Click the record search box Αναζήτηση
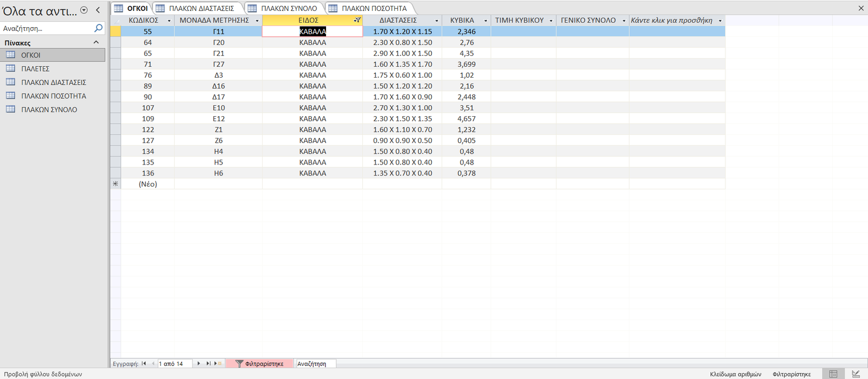The image size is (868, 379). point(316,364)
